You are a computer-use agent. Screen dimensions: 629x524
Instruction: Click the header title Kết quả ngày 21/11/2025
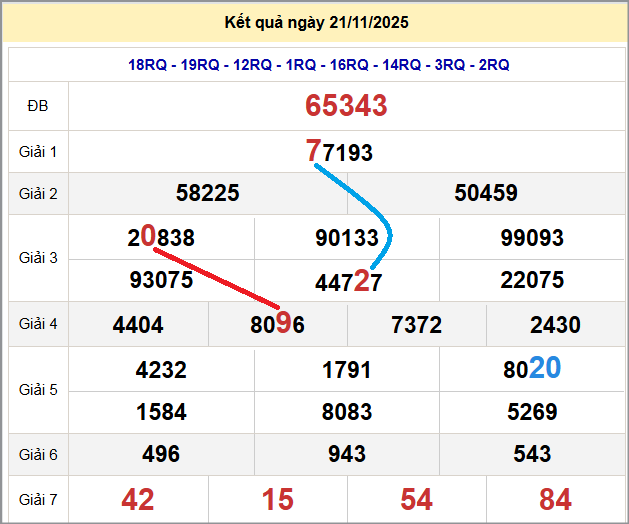pos(317,22)
